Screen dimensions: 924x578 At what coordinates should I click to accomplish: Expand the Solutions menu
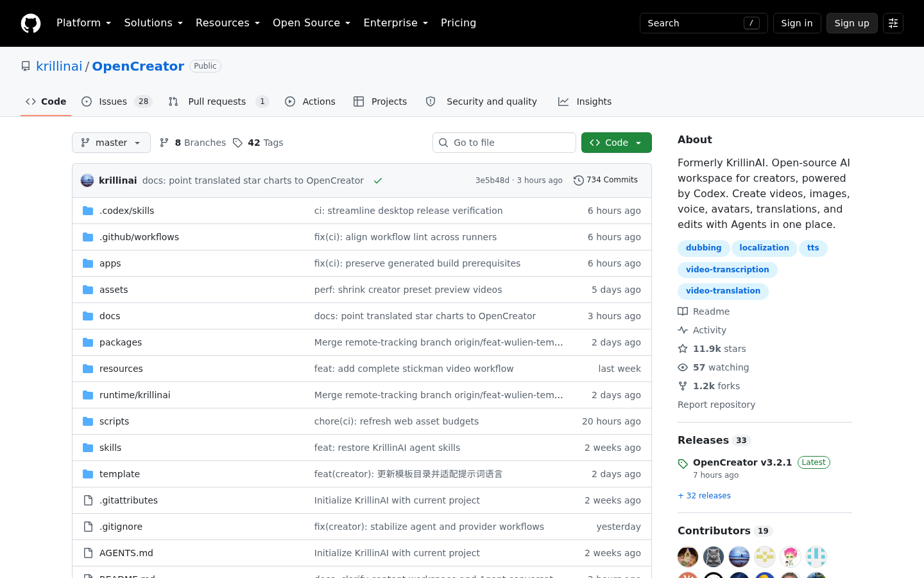click(153, 23)
